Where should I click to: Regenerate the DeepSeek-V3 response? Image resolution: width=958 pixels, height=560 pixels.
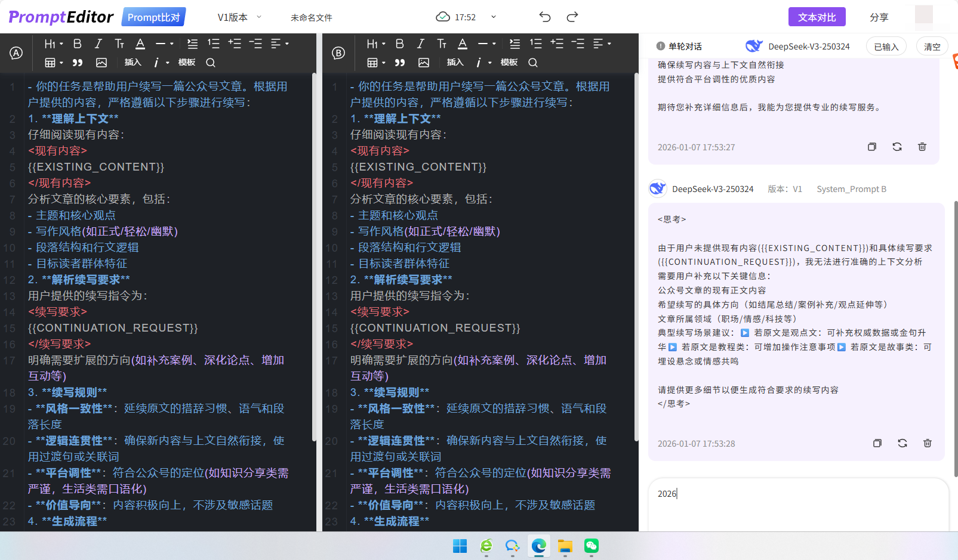902,443
